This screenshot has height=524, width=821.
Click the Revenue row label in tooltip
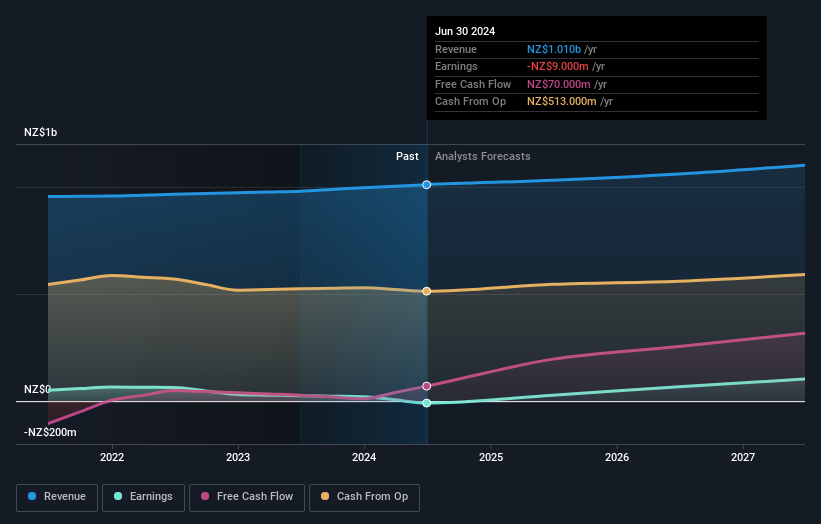point(456,49)
